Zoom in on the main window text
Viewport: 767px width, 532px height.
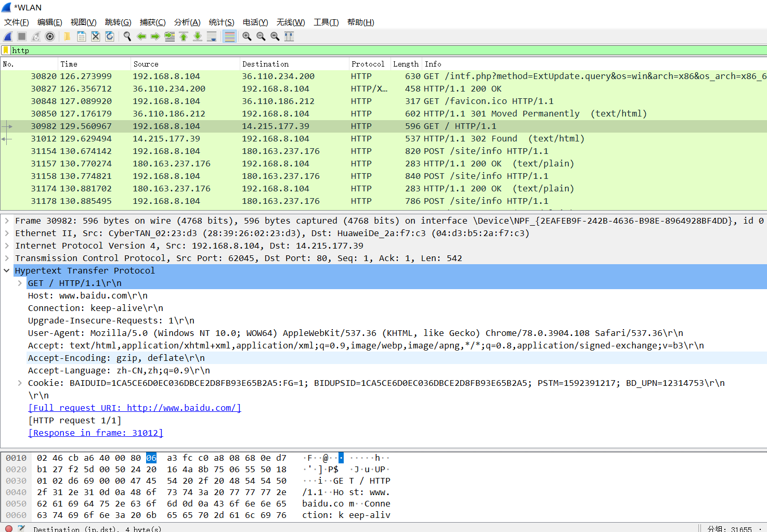click(x=247, y=36)
